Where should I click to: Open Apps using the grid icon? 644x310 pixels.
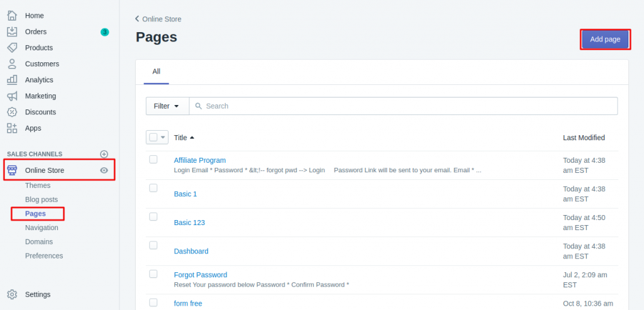pos(12,128)
